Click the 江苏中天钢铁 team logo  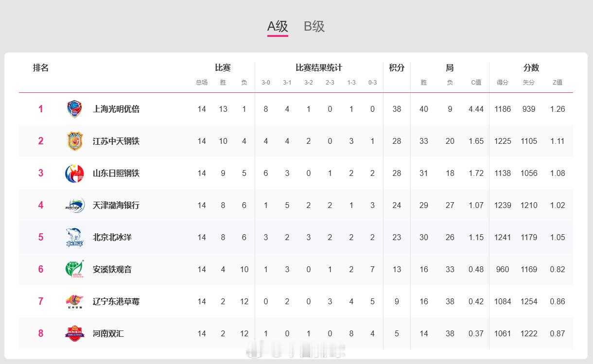click(74, 141)
